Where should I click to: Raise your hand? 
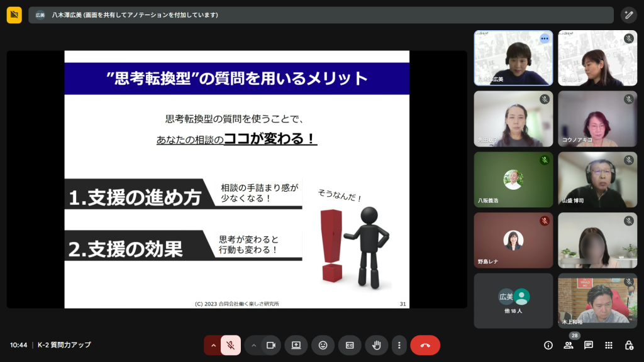(x=377, y=345)
